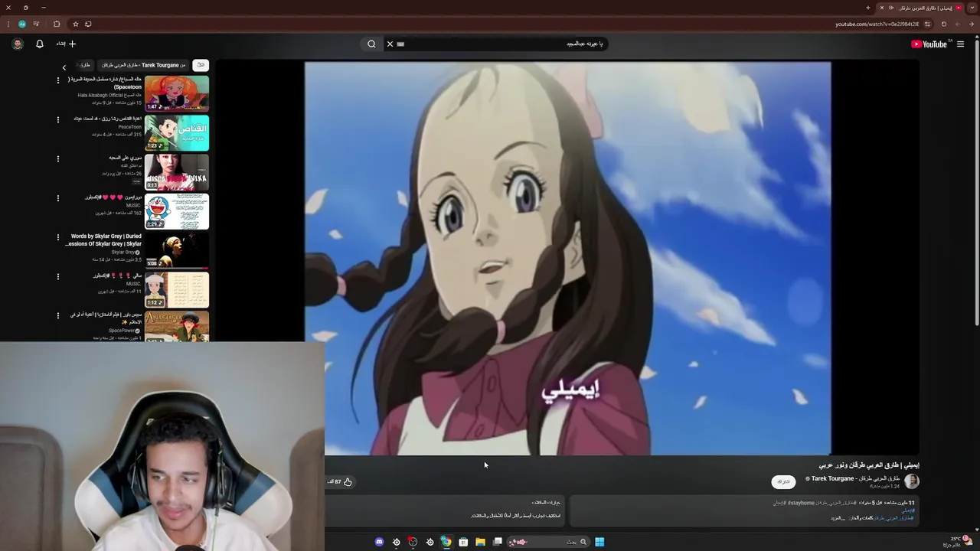Open Windows Start button
980x551 pixels.
click(599, 542)
